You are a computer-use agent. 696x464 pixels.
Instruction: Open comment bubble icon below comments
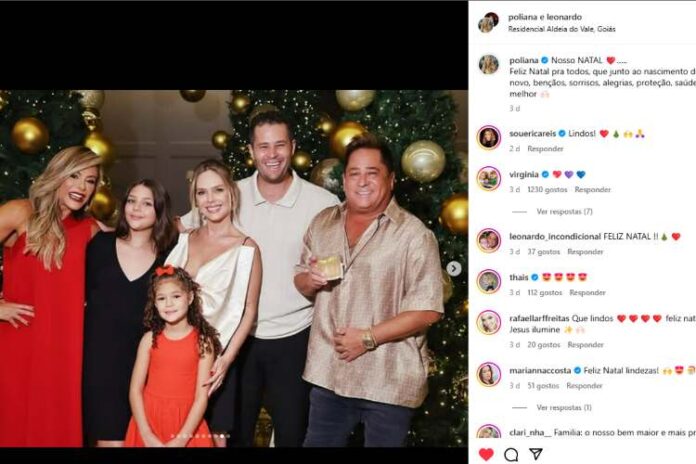(511, 454)
